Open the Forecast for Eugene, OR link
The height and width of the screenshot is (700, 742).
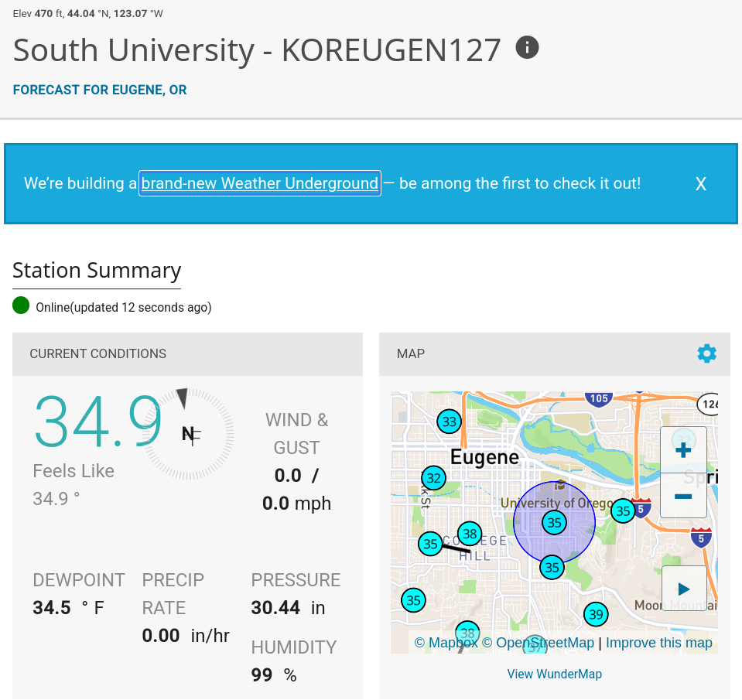[100, 90]
